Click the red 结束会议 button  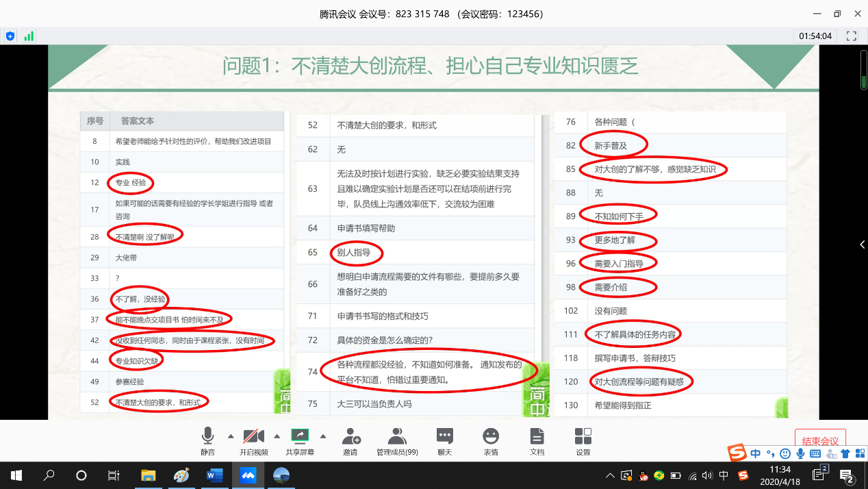tap(820, 440)
